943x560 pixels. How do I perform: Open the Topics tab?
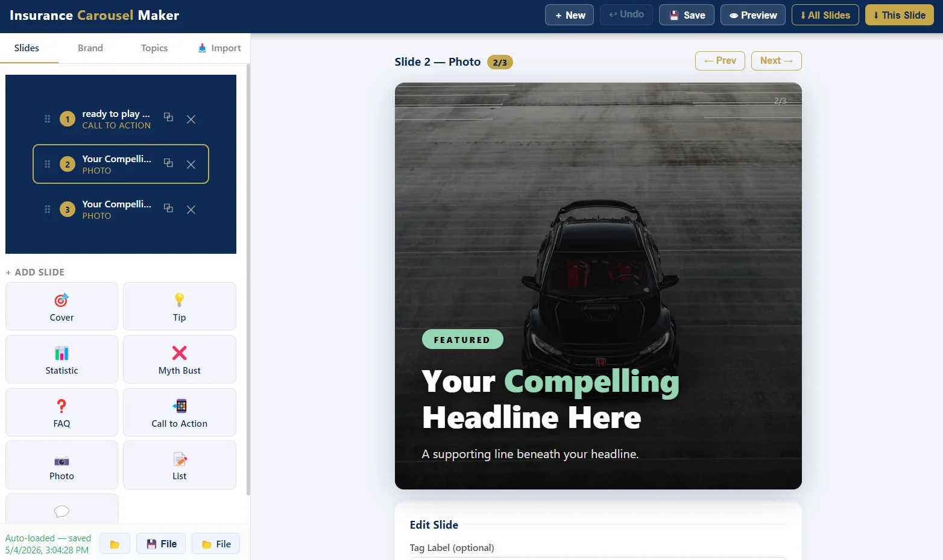[x=154, y=48]
